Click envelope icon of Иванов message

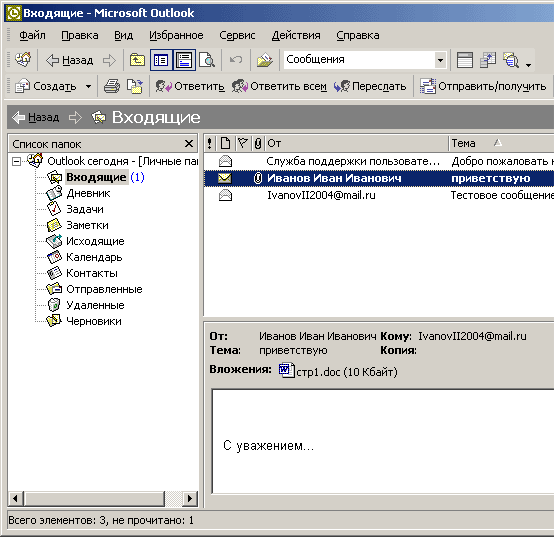tap(225, 178)
